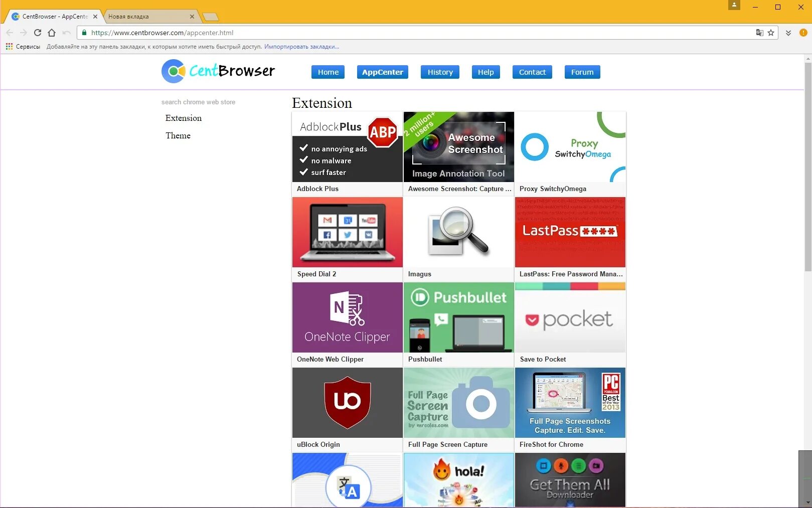Click the Imagus title text

419,274
